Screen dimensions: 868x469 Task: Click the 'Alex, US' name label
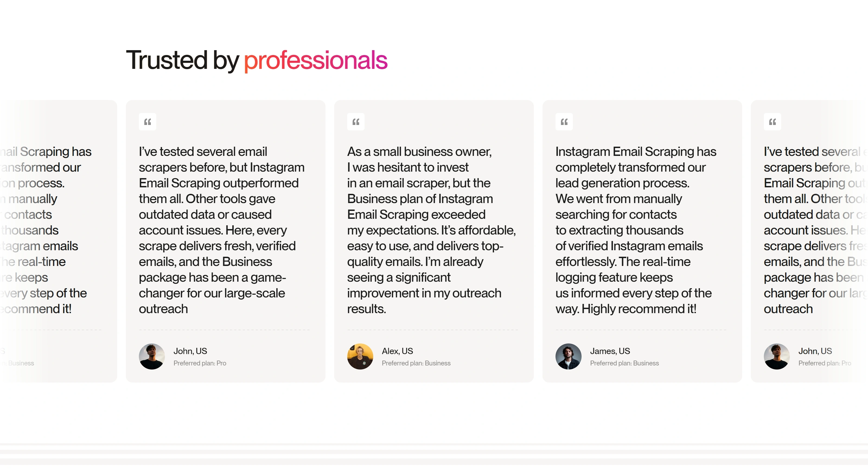click(x=397, y=351)
